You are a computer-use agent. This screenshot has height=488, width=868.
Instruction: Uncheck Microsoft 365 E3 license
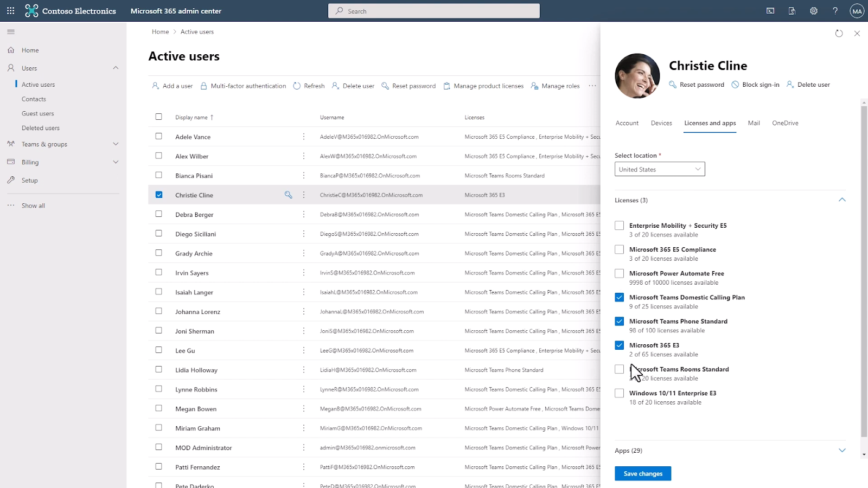coord(619,345)
